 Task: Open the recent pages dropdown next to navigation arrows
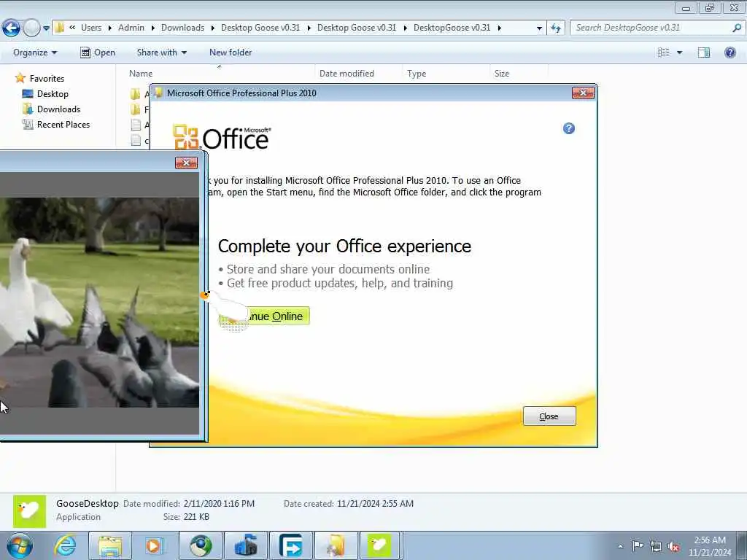pos(46,28)
